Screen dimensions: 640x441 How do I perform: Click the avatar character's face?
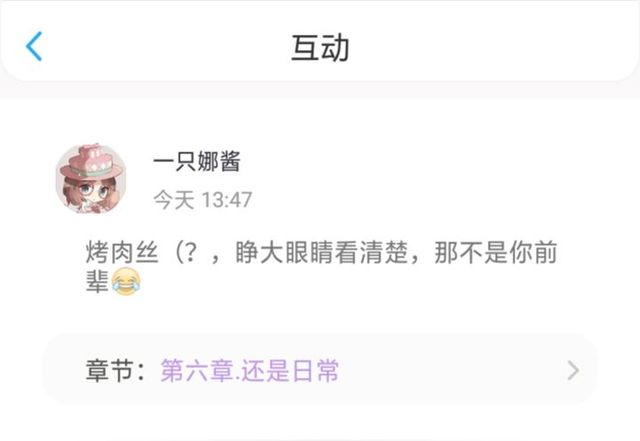pos(91,192)
